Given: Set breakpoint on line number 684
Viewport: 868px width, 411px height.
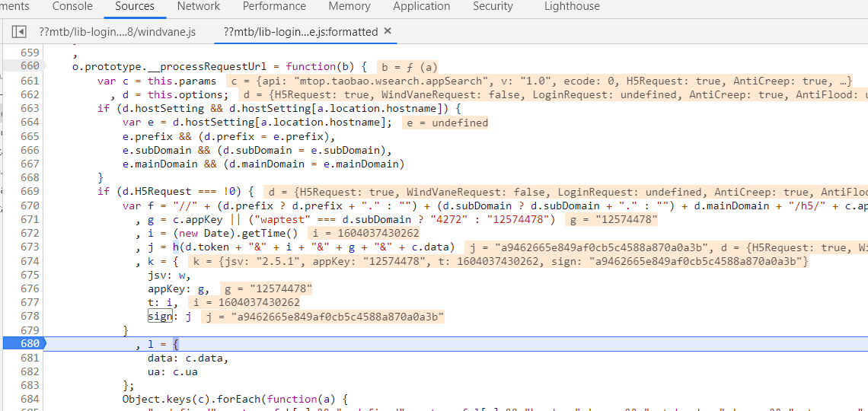Looking at the screenshot, I should pyautogui.click(x=30, y=400).
